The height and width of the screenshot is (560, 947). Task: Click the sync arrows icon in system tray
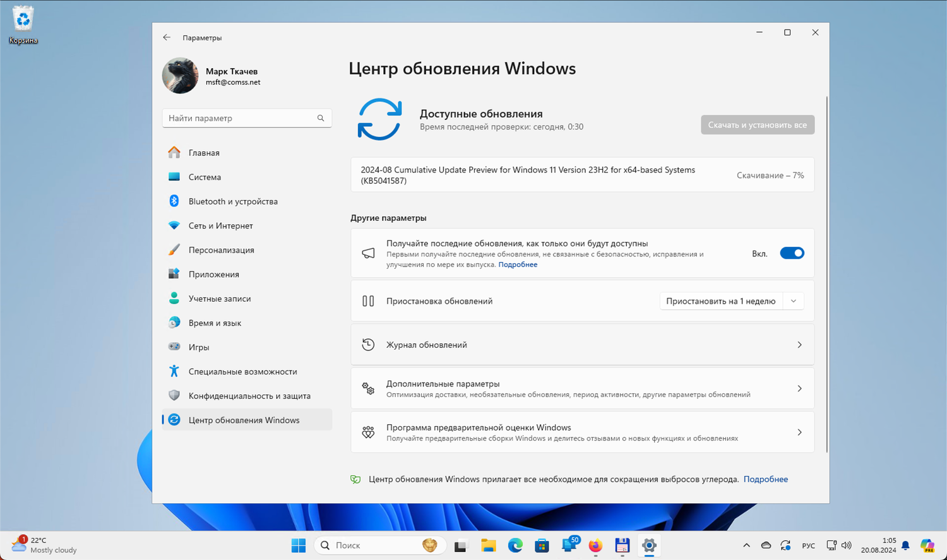pos(785,545)
